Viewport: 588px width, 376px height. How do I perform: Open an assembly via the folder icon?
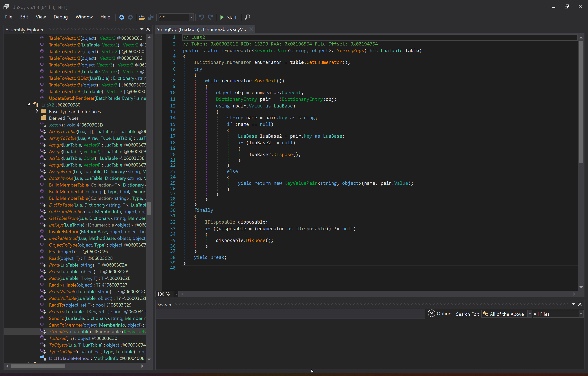142,17
